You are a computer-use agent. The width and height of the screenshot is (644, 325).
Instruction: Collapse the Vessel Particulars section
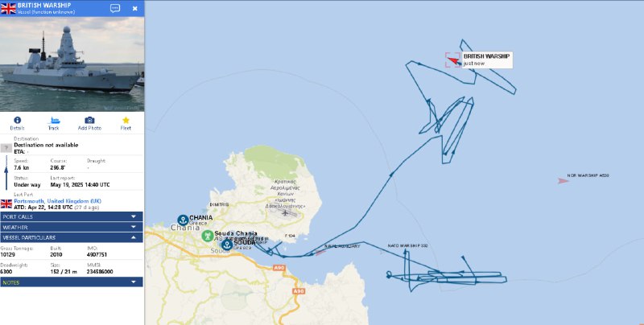pos(72,237)
